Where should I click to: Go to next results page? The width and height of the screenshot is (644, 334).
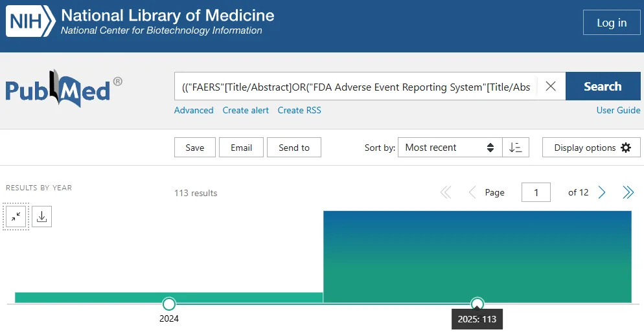point(602,192)
